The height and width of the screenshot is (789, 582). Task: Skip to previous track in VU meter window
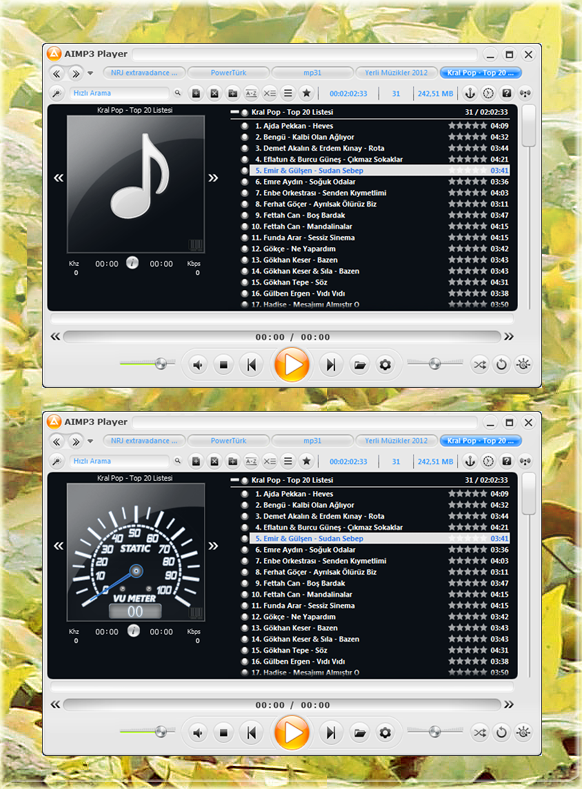[x=252, y=733]
